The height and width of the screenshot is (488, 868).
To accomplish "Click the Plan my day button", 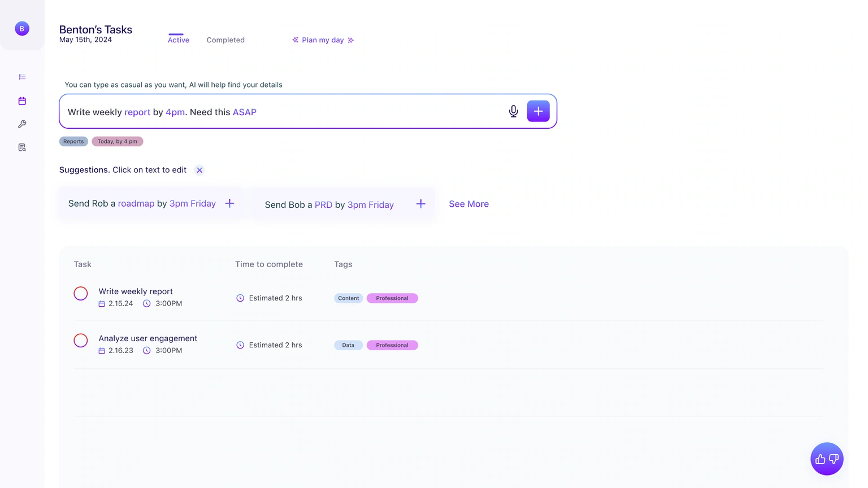I will pos(323,40).
